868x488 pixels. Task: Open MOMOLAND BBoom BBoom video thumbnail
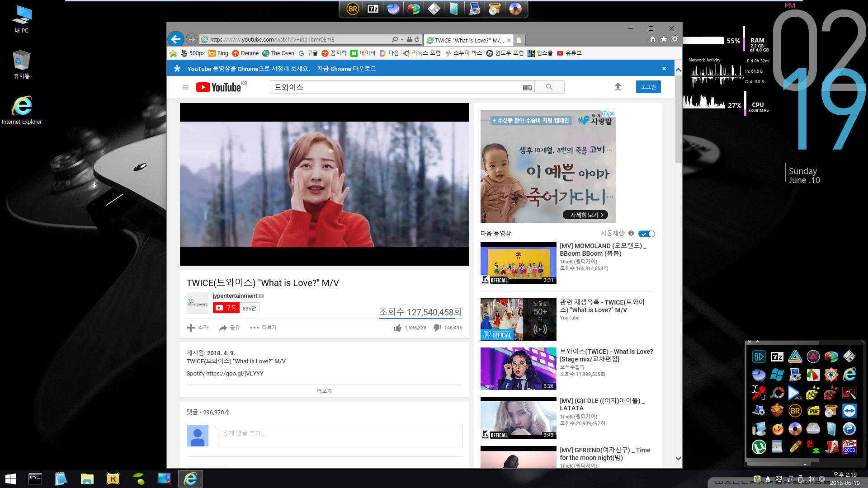tap(518, 263)
